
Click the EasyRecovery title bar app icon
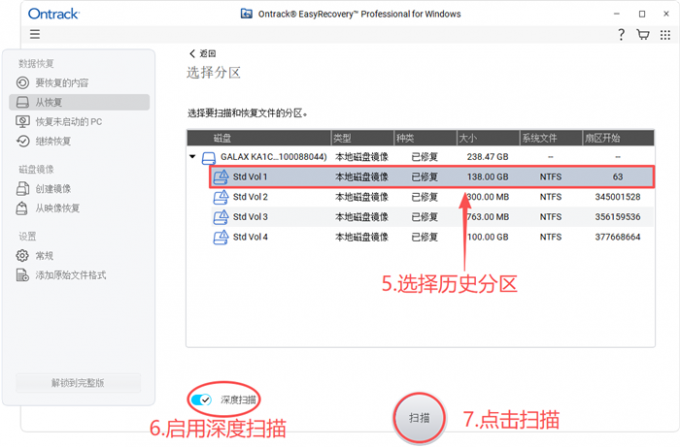[x=246, y=13]
